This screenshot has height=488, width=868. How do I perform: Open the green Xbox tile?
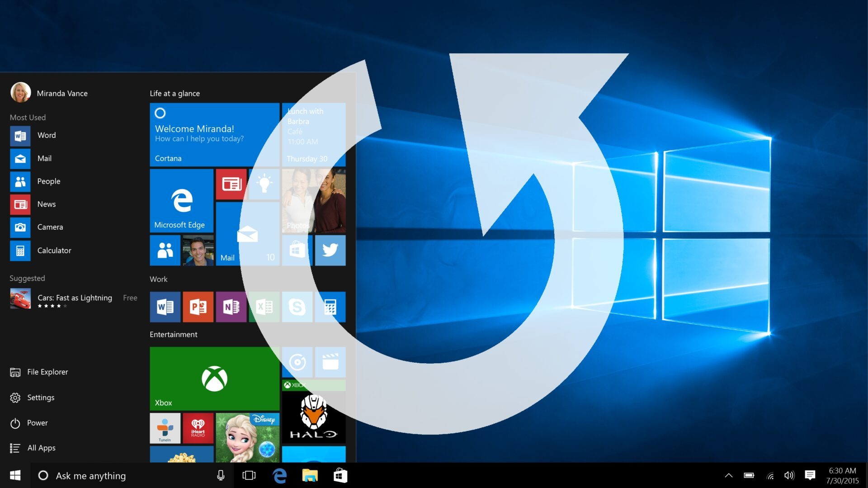click(x=214, y=379)
